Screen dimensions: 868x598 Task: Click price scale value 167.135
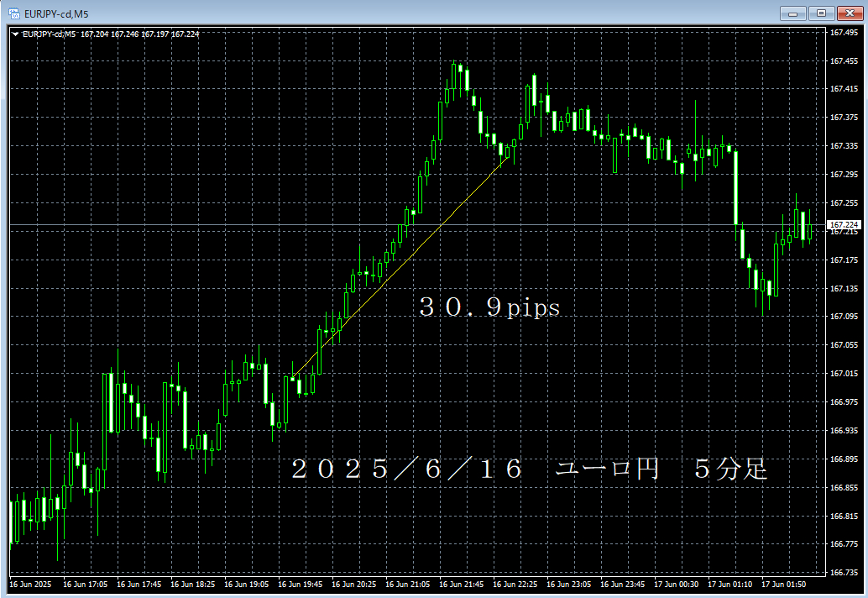(x=844, y=288)
